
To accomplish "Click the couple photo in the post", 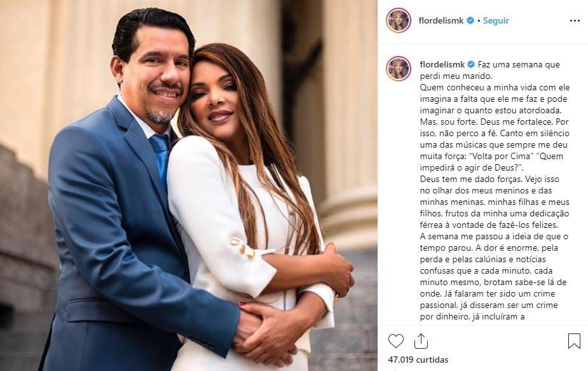I will click(189, 186).
